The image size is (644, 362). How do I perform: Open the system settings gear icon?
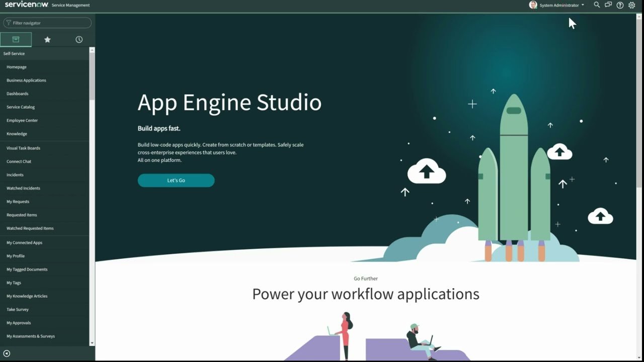coord(632,5)
